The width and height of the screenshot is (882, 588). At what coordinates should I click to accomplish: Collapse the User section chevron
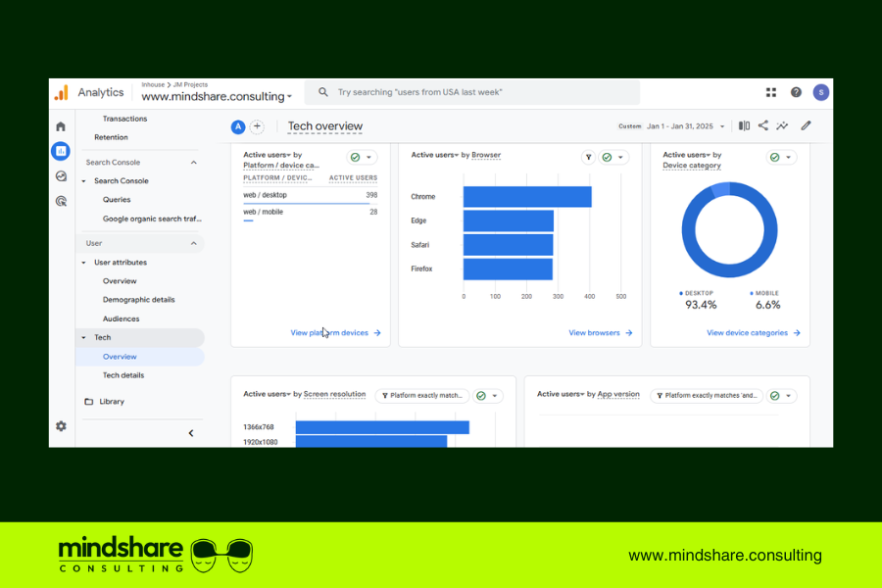click(x=193, y=243)
